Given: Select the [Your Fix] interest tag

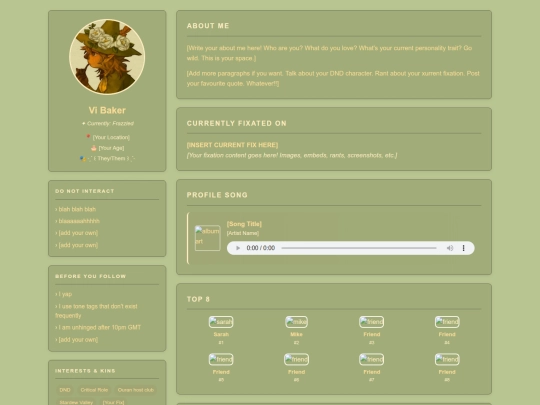Looking at the screenshot, I should click(113, 402).
